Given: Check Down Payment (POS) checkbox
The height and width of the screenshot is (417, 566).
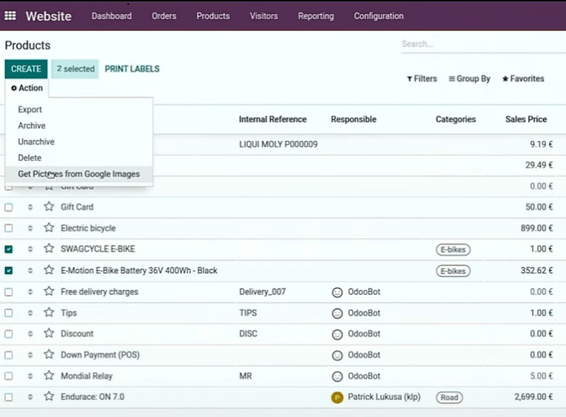Looking at the screenshot, I should [x=9, y=355].
